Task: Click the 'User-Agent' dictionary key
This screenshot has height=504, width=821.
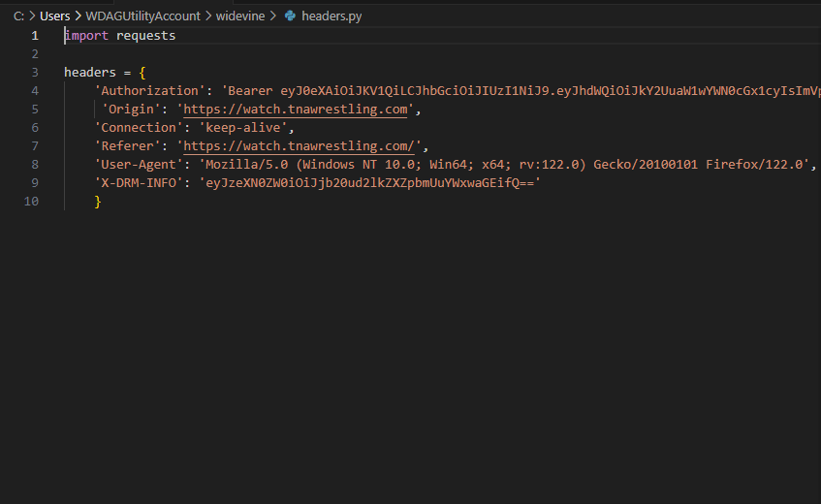Action: click(139, 165)
